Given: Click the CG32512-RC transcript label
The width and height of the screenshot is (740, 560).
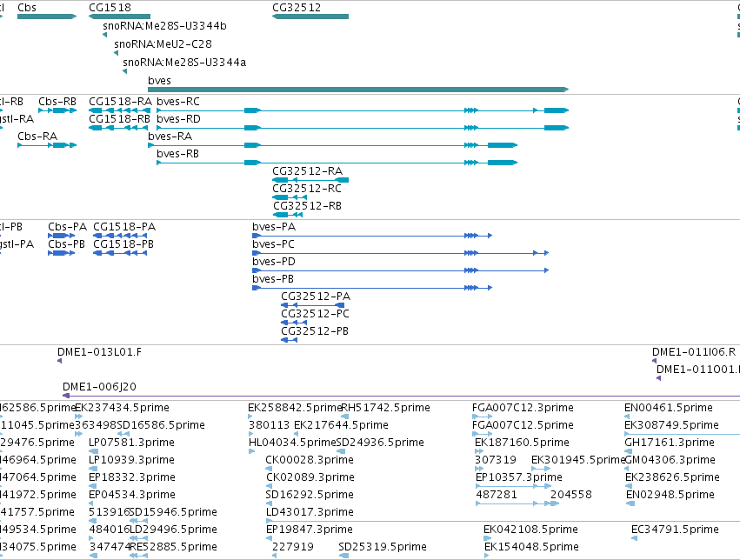Looking at the screenshot, I should point(307,189).
